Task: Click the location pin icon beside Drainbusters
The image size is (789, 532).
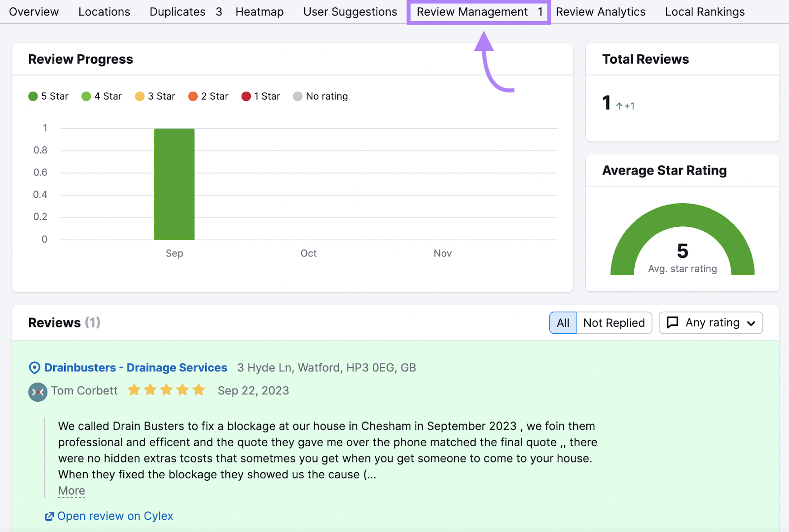Action: 33,367
